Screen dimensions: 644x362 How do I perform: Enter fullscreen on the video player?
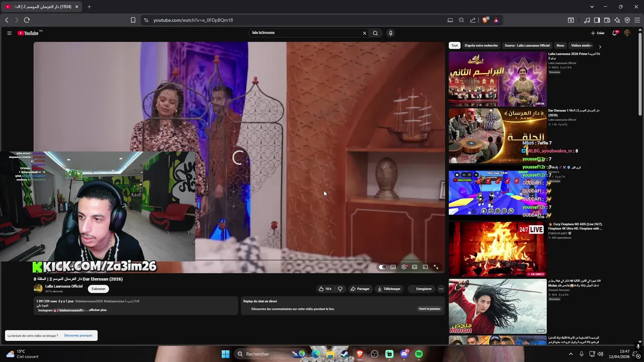click(x=436, y=267)
